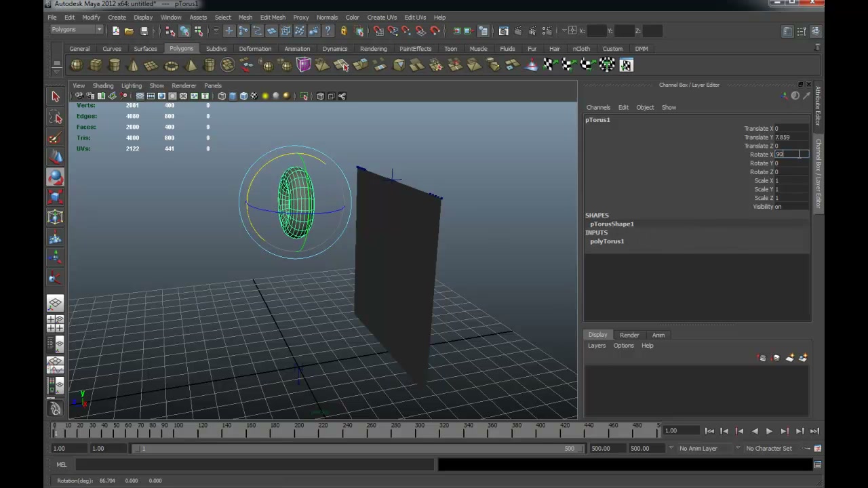Open the Polygons menu set dropdown

(77, 30)
